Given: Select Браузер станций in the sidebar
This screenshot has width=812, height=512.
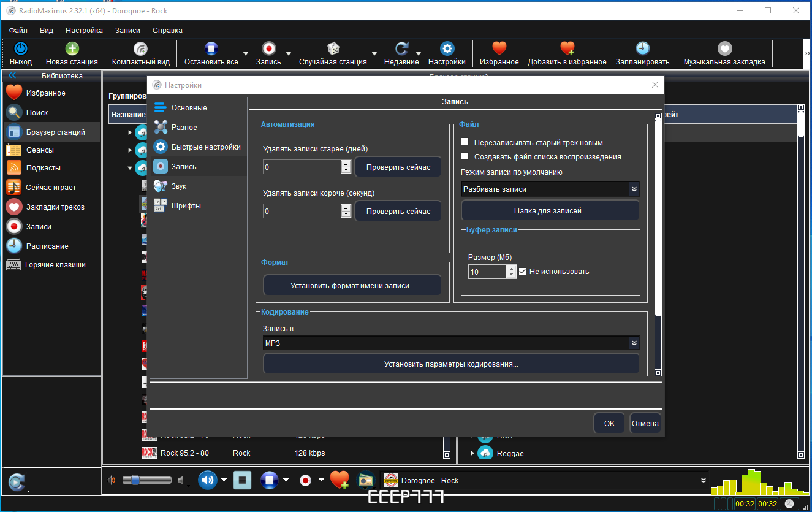Looking at the screenshot, I should [51, 132].
